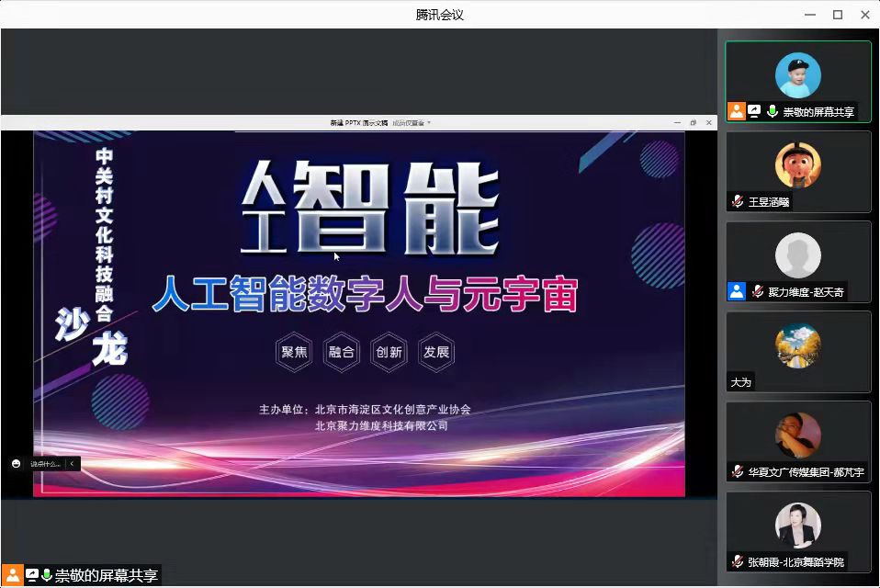This screenshot has width=880, height=588.
Task: Click slide text 主办单位:北京市海淀区文化创意产业协会
Action: click(x=365, y=410)
